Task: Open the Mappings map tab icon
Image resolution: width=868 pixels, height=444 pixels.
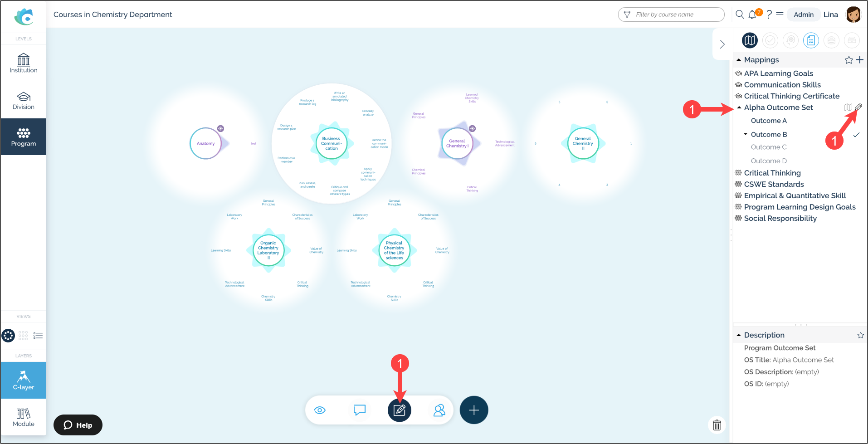Action: coord(750,40)
